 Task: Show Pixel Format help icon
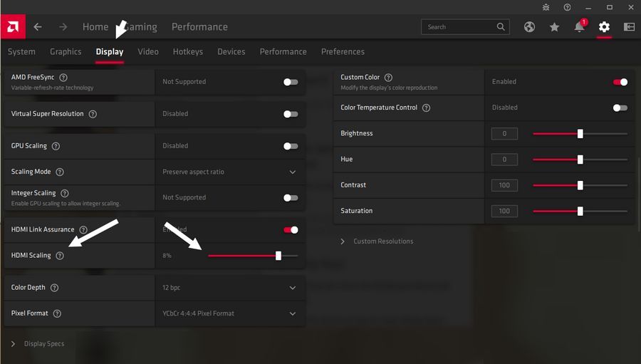tap(57, 313)
